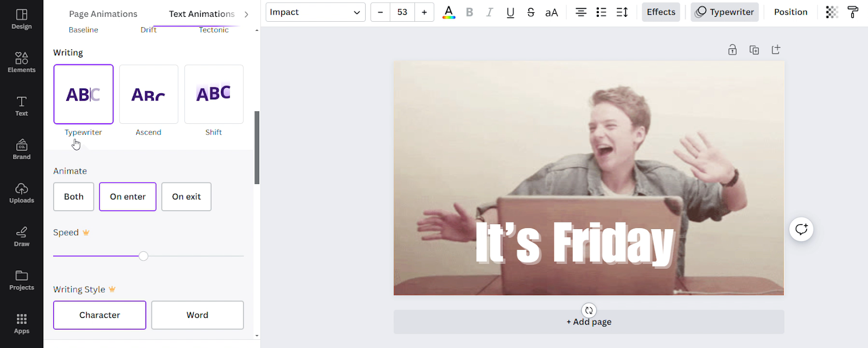Open the Text sidebar panel

(x=22, y=106)
